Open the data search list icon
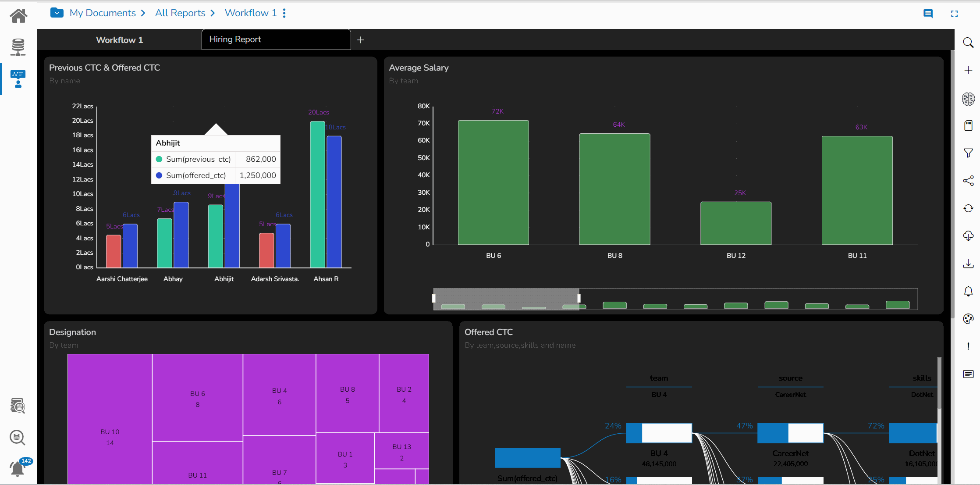Viewport: 980px width, 485px height. click(x=18, y=406)
